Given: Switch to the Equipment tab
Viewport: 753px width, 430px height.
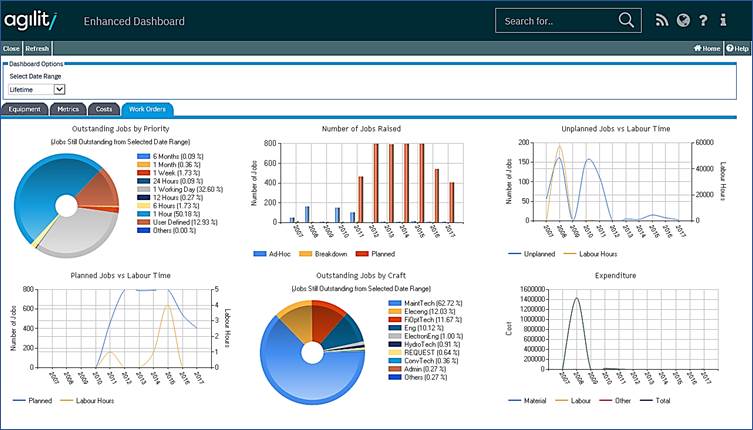Looking at the screenshot, I should click(24, 108).
